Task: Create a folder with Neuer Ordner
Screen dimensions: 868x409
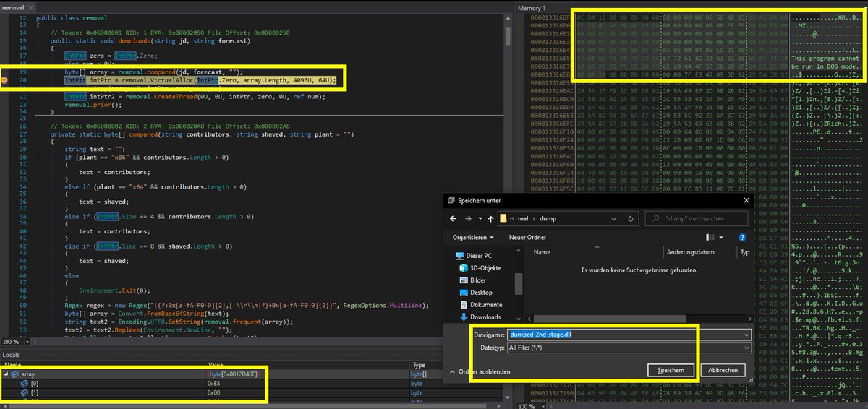Action: click(527, 237)
